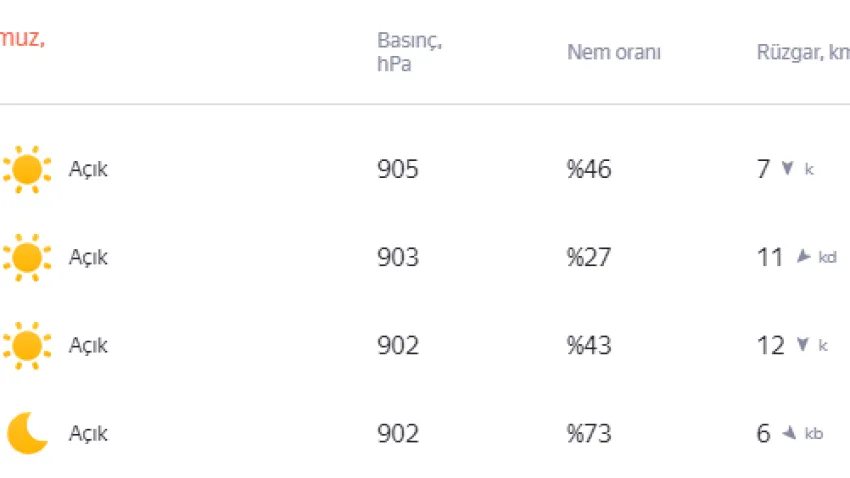The image size is (850, 478).
Task: Click the Basınç, hPa column header
Action: (x=410, y=53)
